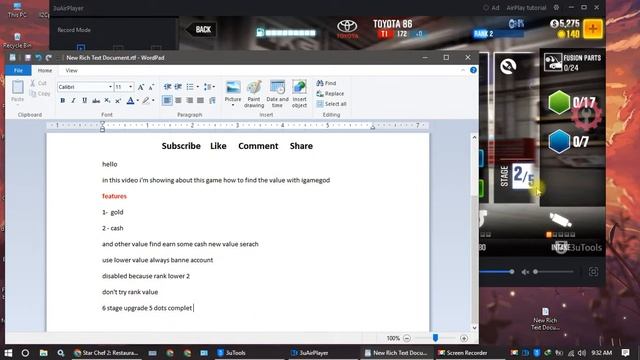Click the BACK button in the game
This screenshot has width=640, height=360.
coord(201,29)
